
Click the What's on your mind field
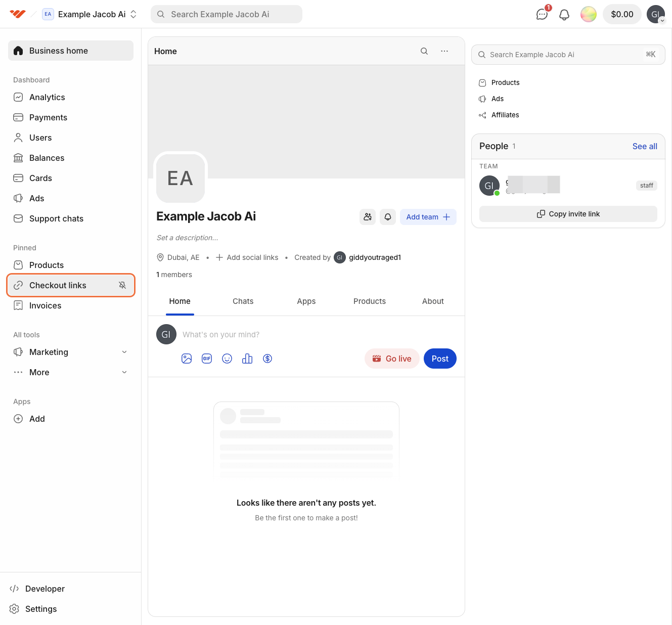[x=319, y=334]
